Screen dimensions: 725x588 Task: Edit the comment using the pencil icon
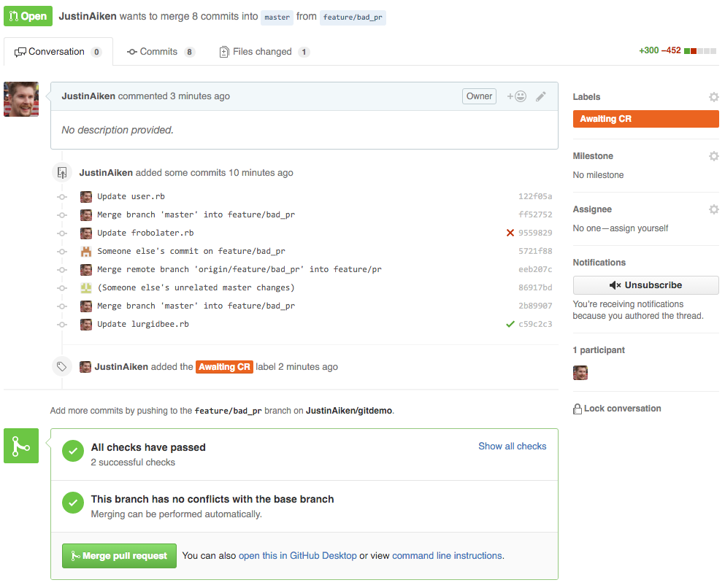point(540,96)
